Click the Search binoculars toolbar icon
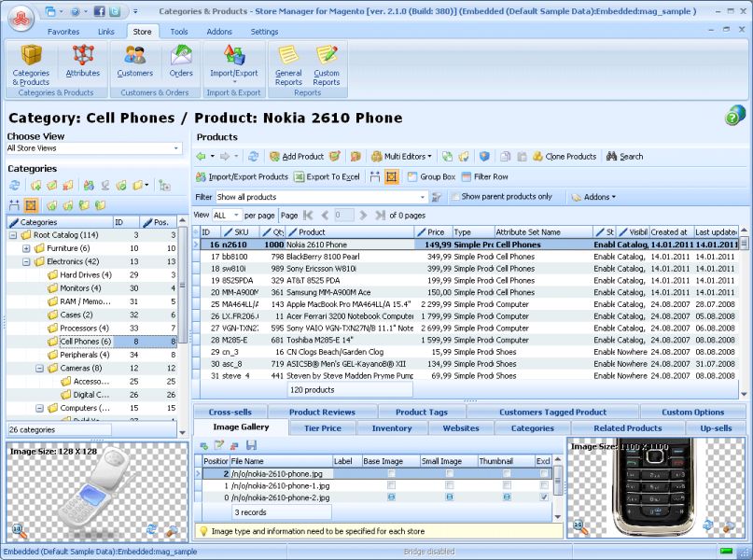The image size is (753, 560). [x=625, y=157]
